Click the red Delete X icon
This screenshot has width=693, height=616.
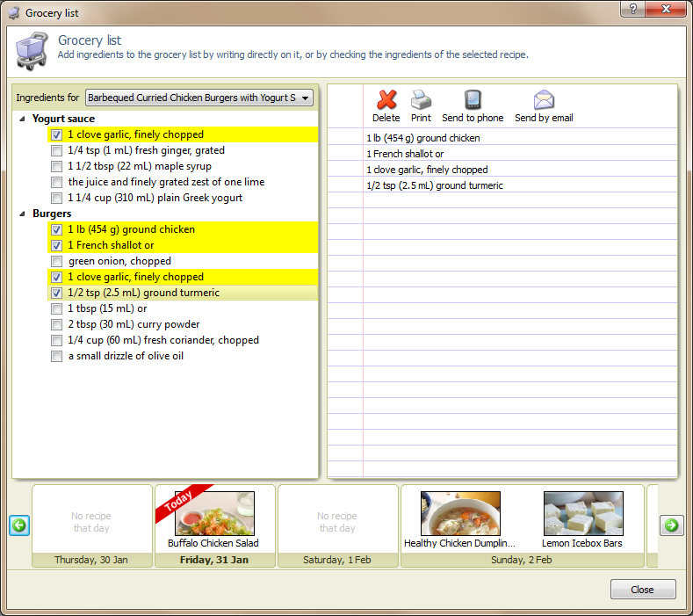386,99
